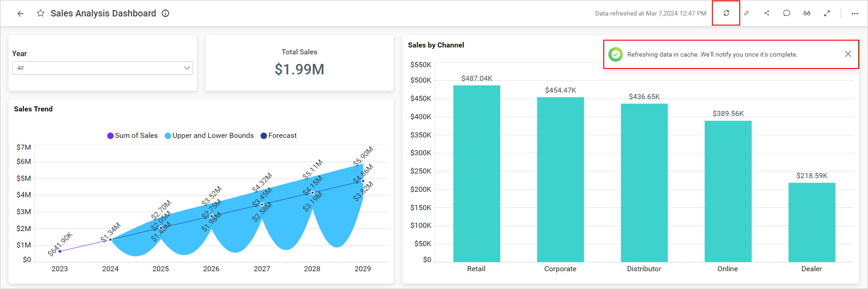Open the dashboard editor with the pencil icon
Screen dimensions: 868x289
click(747, 13)
